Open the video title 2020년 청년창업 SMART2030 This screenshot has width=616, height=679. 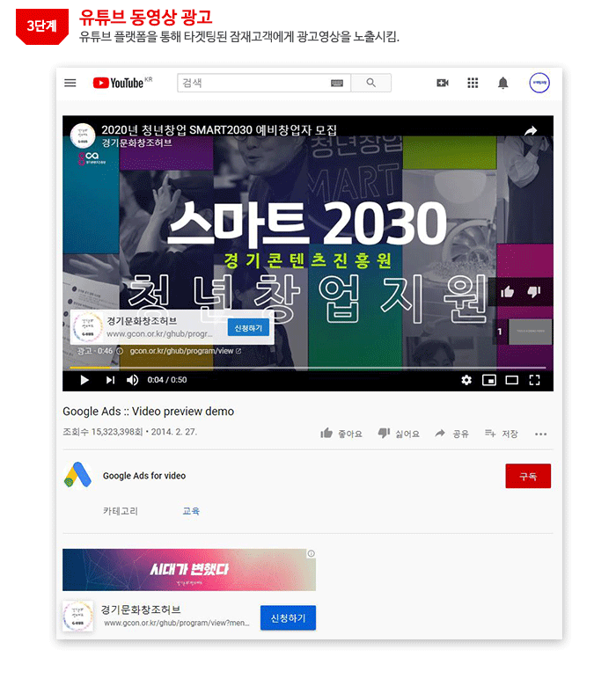219,130
